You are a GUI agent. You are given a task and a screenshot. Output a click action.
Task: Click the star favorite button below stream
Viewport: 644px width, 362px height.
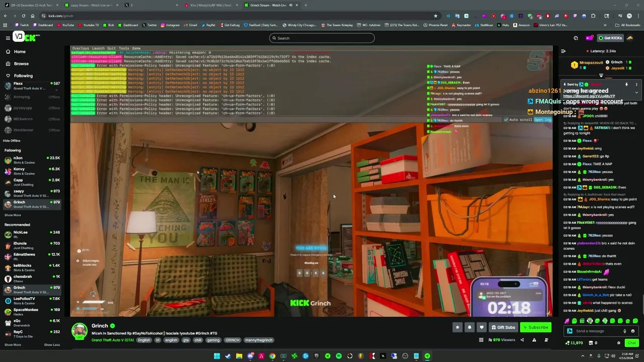(x=457, y=327)
